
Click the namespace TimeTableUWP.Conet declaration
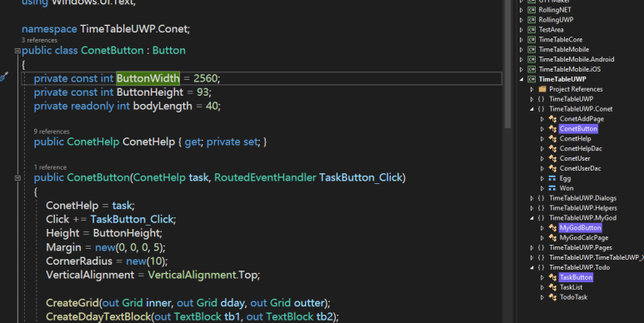coord(106,29)
